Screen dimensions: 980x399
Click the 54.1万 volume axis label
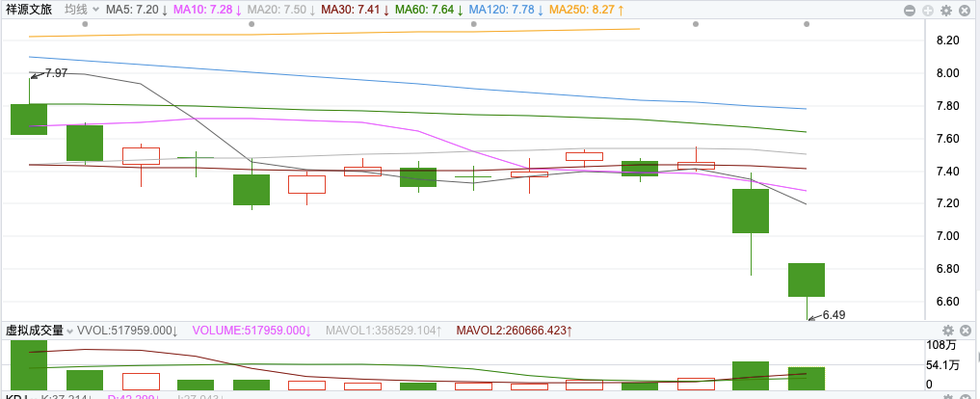click(942, 365)
